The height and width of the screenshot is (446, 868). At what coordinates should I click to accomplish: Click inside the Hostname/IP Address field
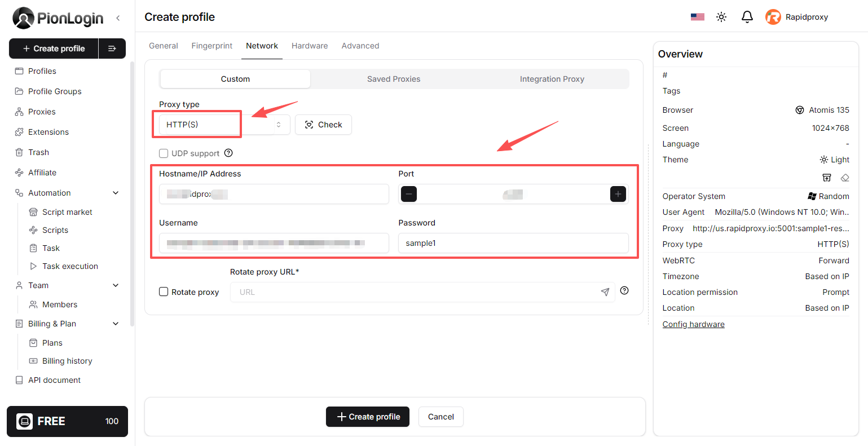tap(274, 194)
